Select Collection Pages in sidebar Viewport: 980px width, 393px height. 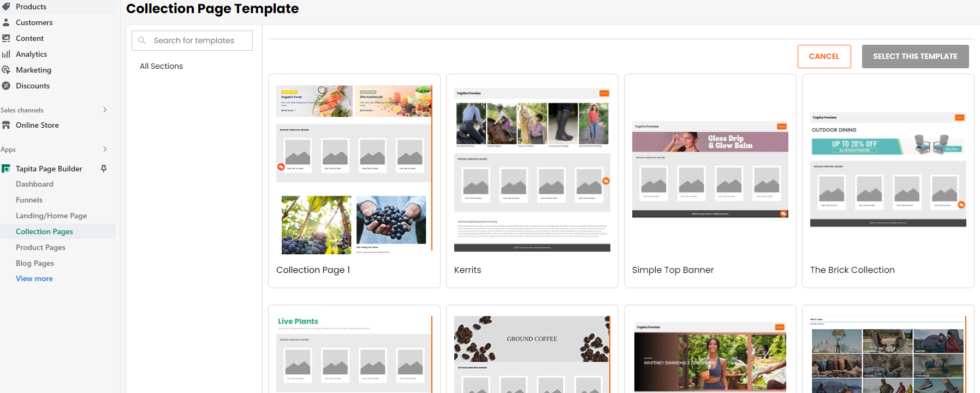coord(44,231)
